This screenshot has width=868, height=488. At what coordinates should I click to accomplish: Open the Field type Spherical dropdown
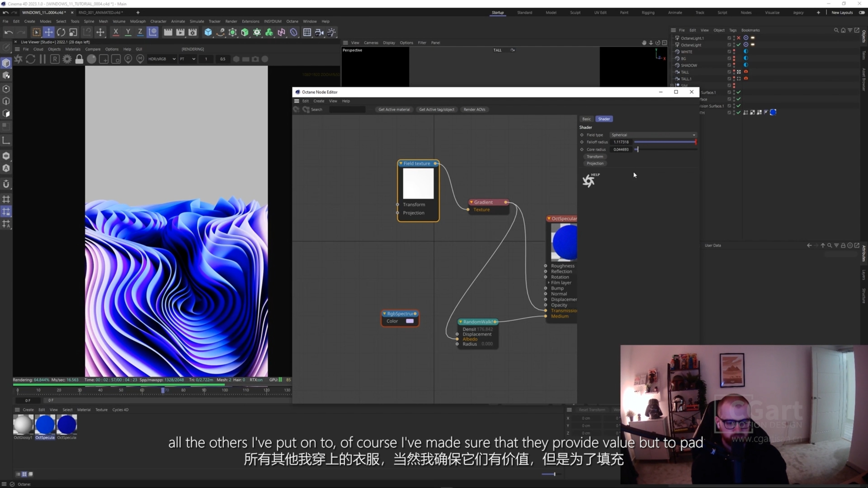pyautogui.click(x=653, y=135)
